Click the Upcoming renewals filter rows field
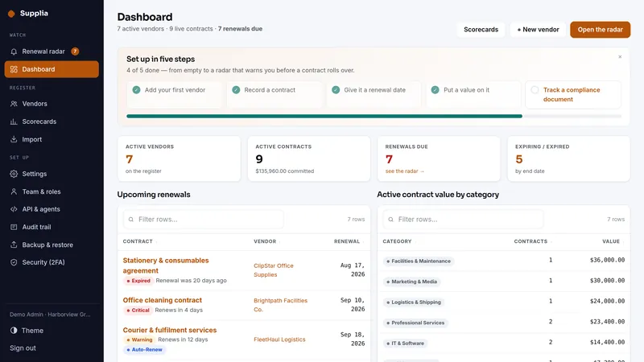This screenshot has width=644, height=362. (x=204, y=220)
